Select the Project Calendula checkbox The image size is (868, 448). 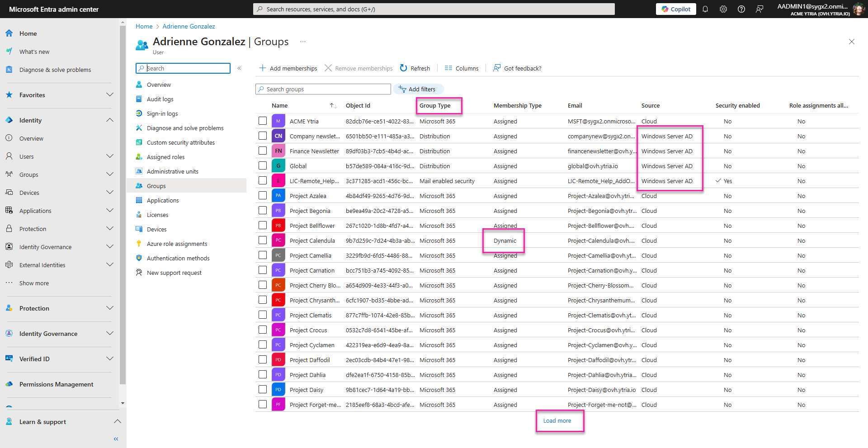click(263, 240)
